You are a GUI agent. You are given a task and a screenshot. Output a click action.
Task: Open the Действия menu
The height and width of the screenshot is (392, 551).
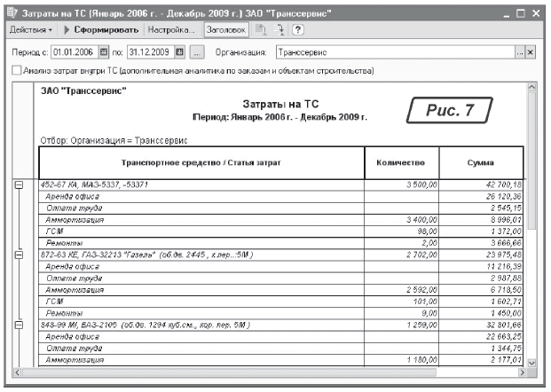click(31, 30)
